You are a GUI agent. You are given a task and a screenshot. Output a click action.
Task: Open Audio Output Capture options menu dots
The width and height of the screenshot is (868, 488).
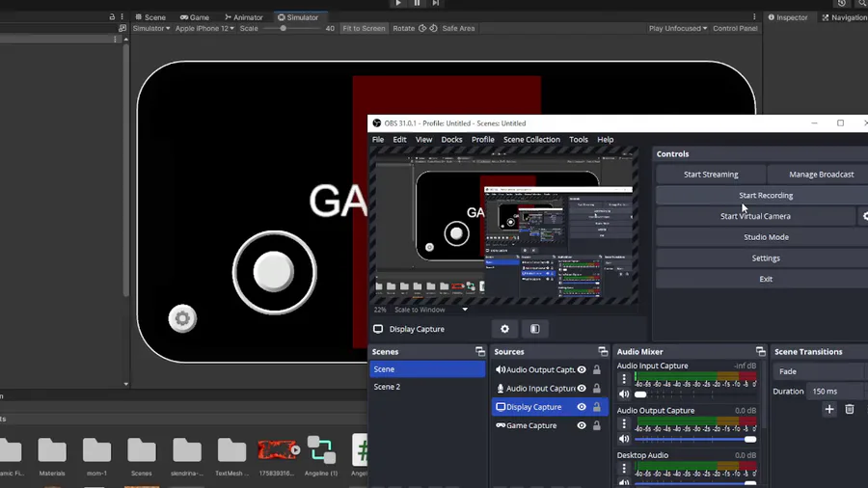(624, 423)
